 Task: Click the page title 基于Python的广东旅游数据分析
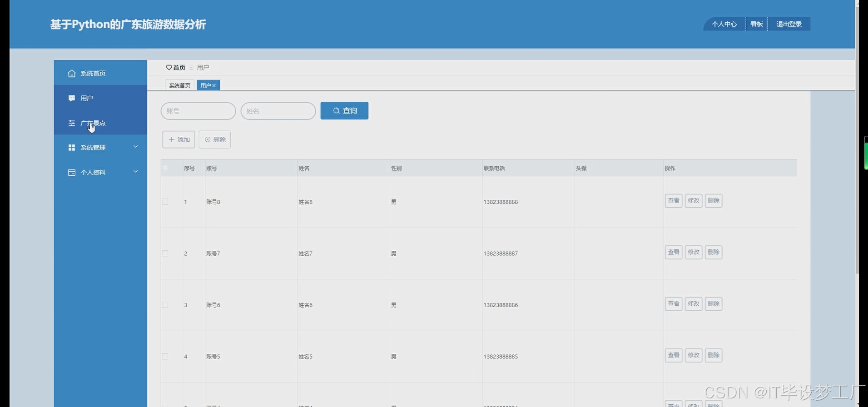point(128,25)
